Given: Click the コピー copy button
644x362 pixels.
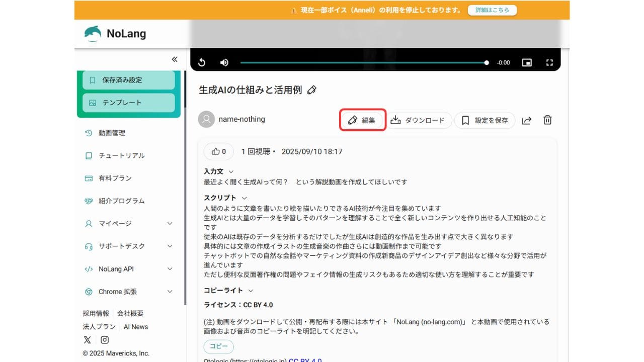Looking at the screenshot, I should 219,346.
